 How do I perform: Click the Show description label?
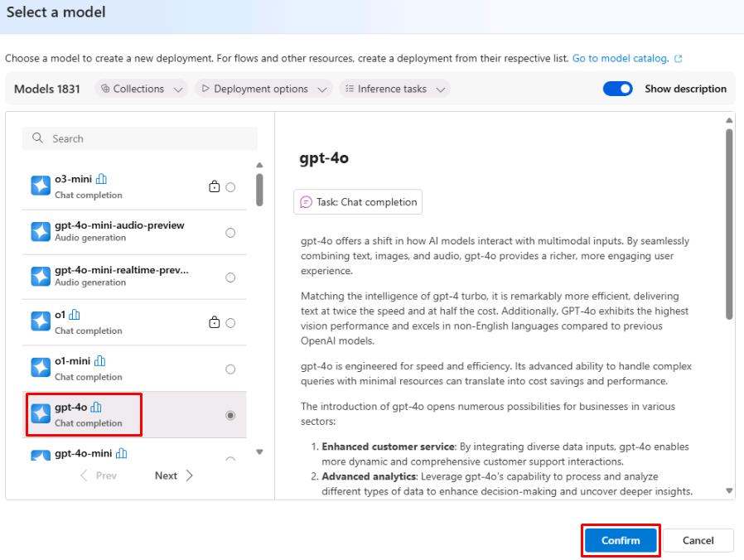(x=686, y=89)
